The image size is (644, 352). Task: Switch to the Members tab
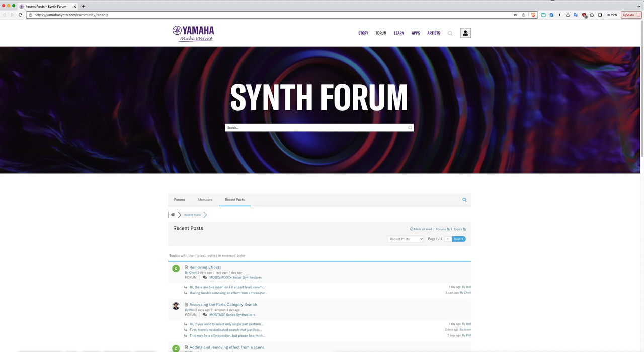point(205,200)
